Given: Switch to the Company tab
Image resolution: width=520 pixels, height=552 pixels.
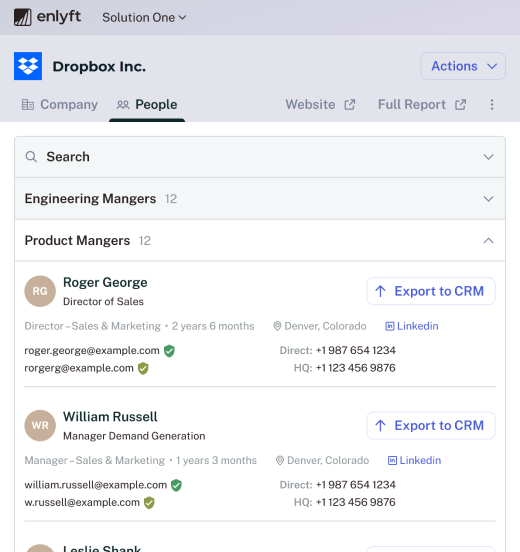Looking at the screenshot, I should point(59,105).
